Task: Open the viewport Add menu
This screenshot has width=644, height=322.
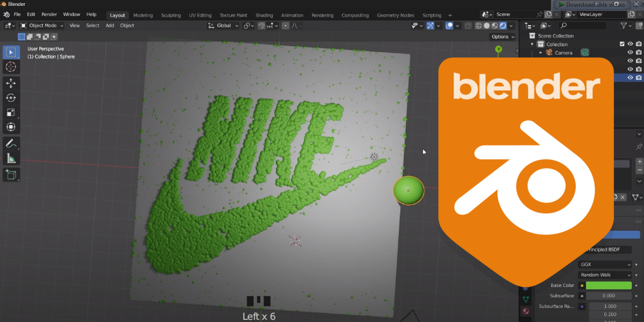Action: (109, 25)
